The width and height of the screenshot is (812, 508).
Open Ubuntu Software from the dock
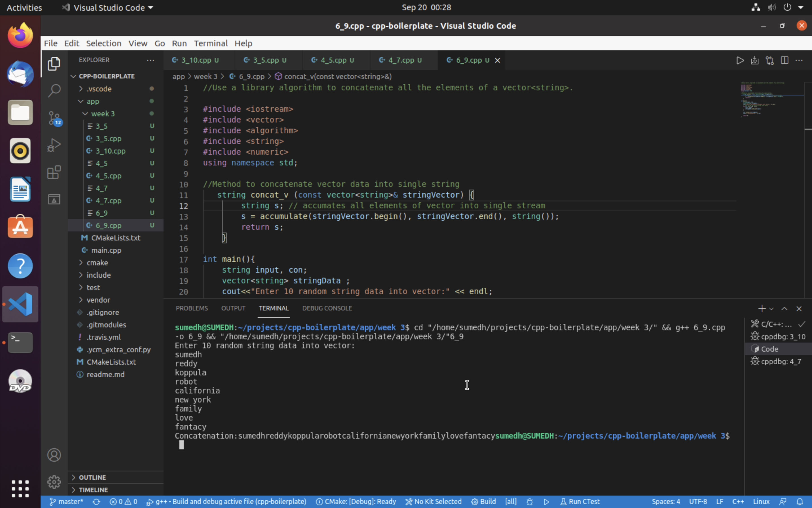[20, 227]
